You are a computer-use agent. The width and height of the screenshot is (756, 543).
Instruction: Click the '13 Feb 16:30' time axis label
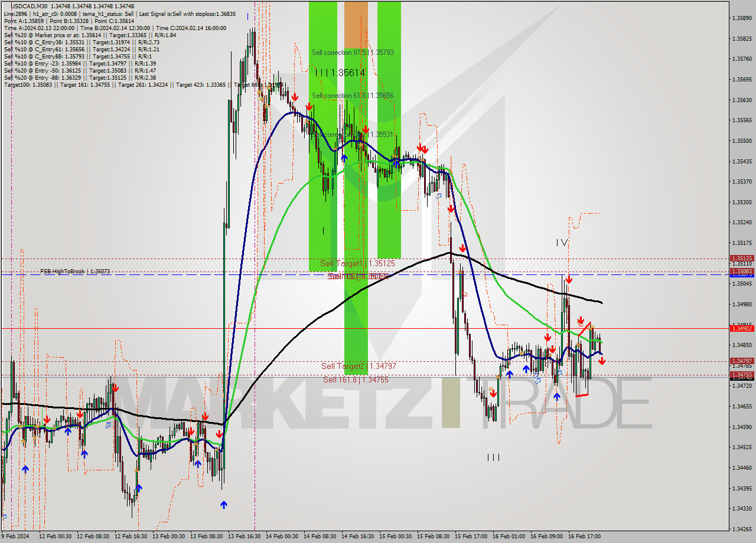tap(244, 537)
